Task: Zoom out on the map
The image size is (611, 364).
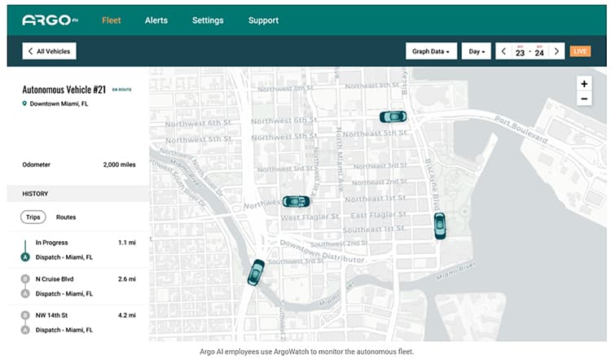Action: coord(583,99)
